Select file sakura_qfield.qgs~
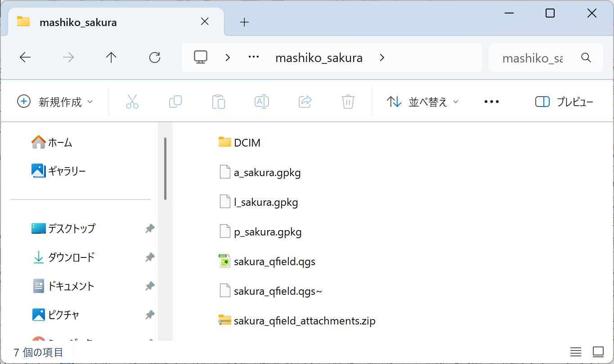614x364 pixels. click(270, 291)
